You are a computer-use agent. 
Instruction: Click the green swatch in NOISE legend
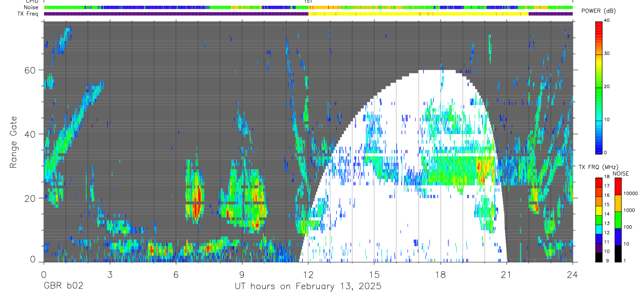(618, 220)
